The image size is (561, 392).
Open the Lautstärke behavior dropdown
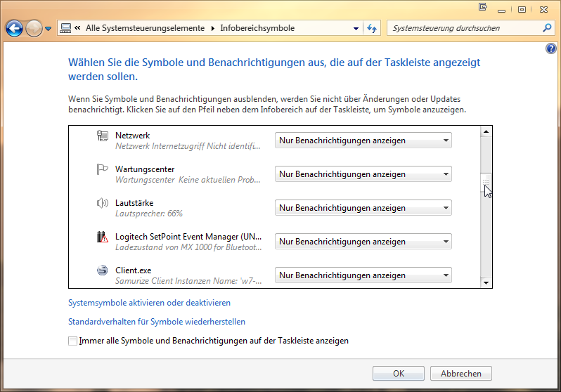[x=363, y=208]
